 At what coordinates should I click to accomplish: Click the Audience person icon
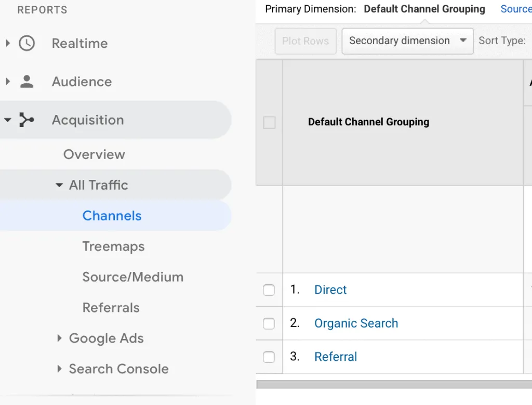pyautogui.click(x=26, y=82)
